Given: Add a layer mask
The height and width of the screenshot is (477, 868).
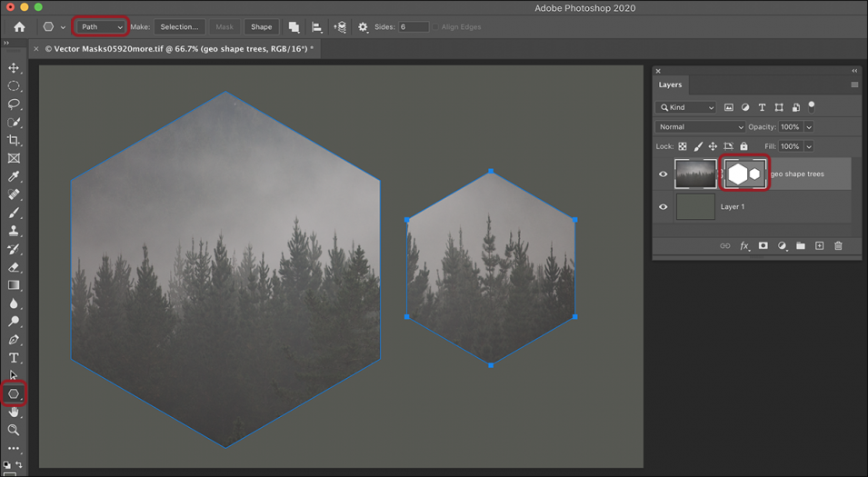Looking at the screenshot, I should tap(763, 245).
